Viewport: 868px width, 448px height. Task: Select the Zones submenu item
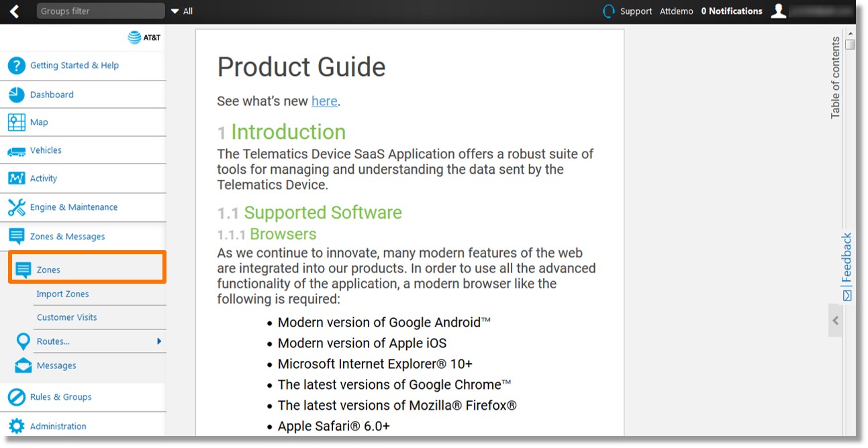tap(87, 268)
